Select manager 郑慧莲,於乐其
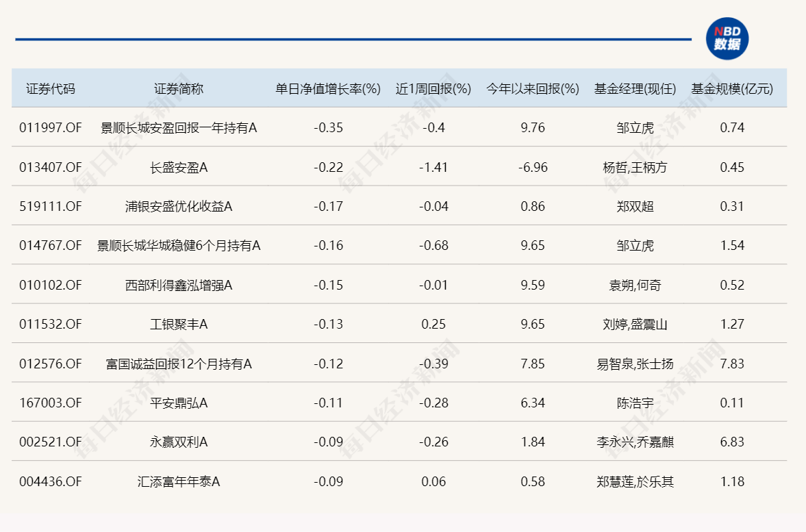This screenshot has height=532, width=806. tap(635, 481)
